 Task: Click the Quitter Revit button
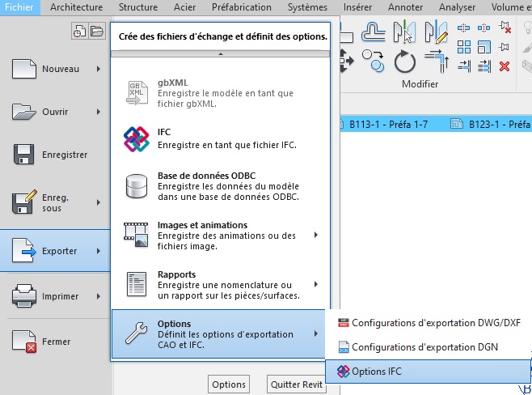pyautogui.click(x=297, y=384)
